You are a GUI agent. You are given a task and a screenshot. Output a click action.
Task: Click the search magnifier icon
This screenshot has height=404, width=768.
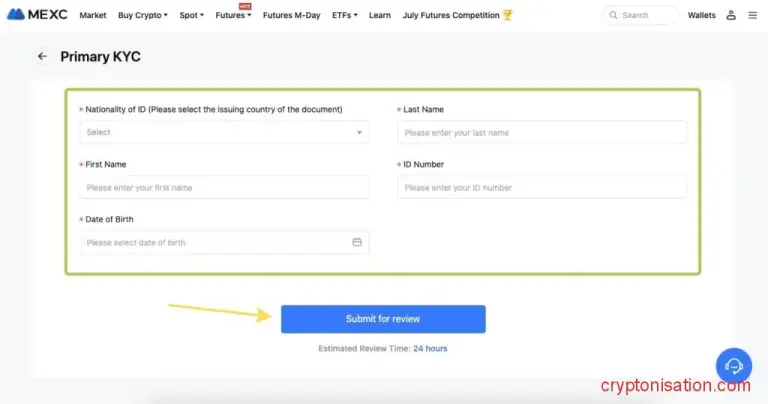coord(613,15)
